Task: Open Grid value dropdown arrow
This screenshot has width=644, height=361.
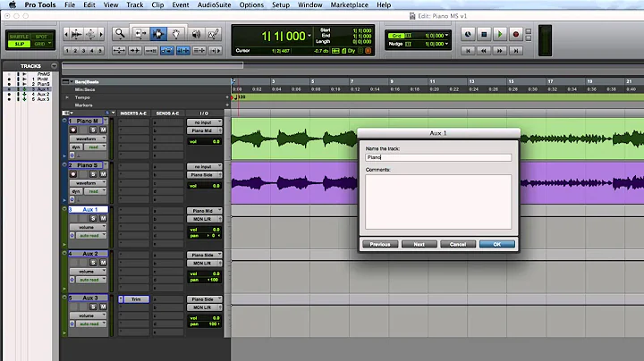Action: coord(447,36)
